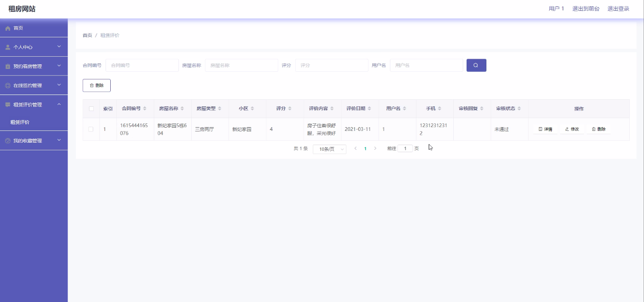Viewport: 644px width, 302px height.
Task: Open the 10条/页 page size dropdown
Action: pos(329,149)
